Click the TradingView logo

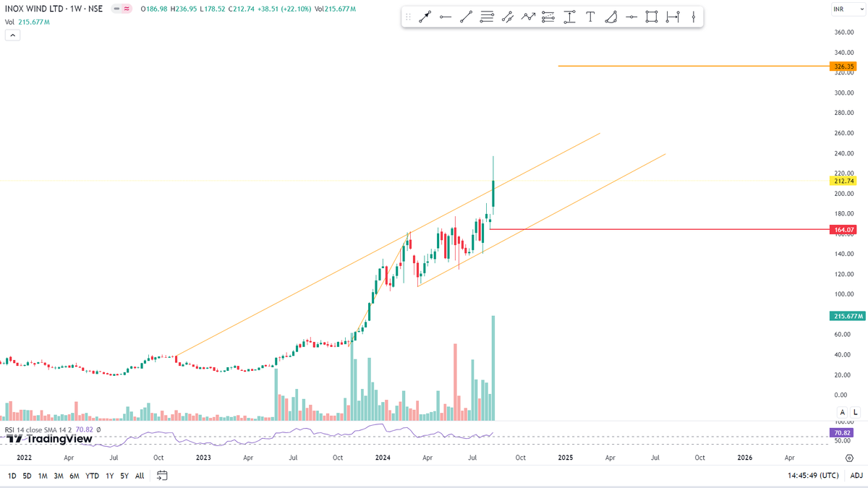tap(50, 438)
